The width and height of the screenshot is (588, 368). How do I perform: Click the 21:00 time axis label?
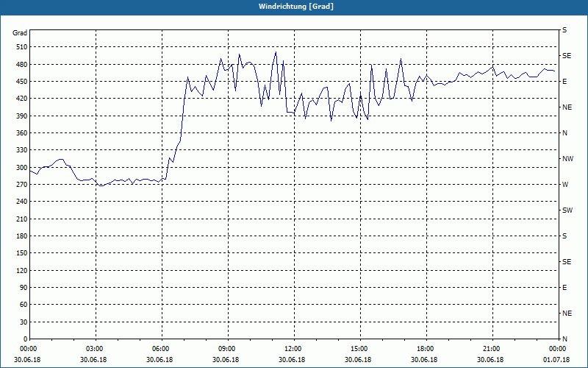[492, 349]
